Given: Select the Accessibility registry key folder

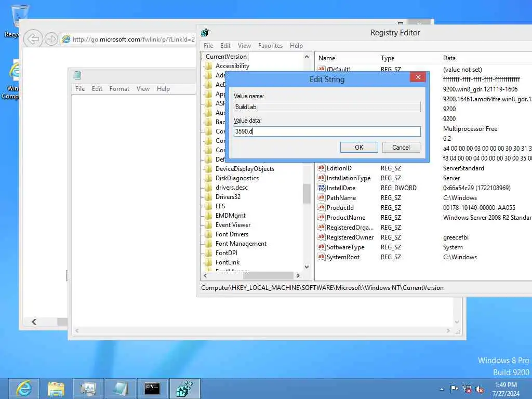Looking at the screenshot, I should coord(232,66).
